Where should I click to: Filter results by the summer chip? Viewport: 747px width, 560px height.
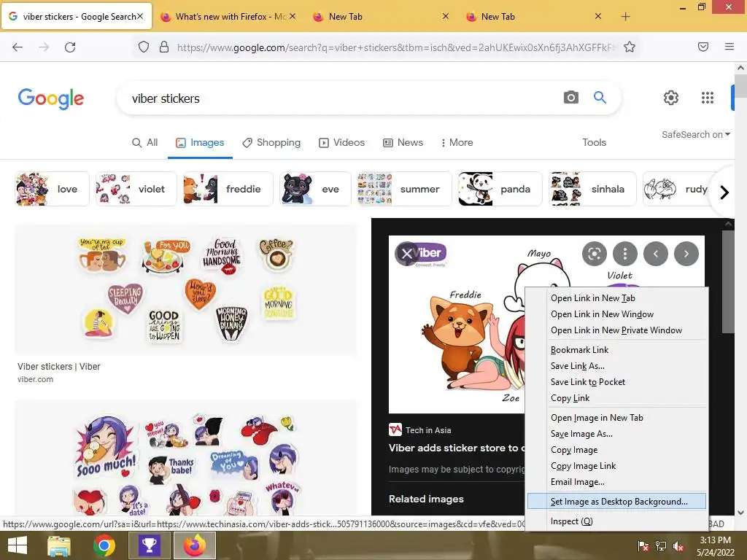pyautogui.click(x=404, y=189)
